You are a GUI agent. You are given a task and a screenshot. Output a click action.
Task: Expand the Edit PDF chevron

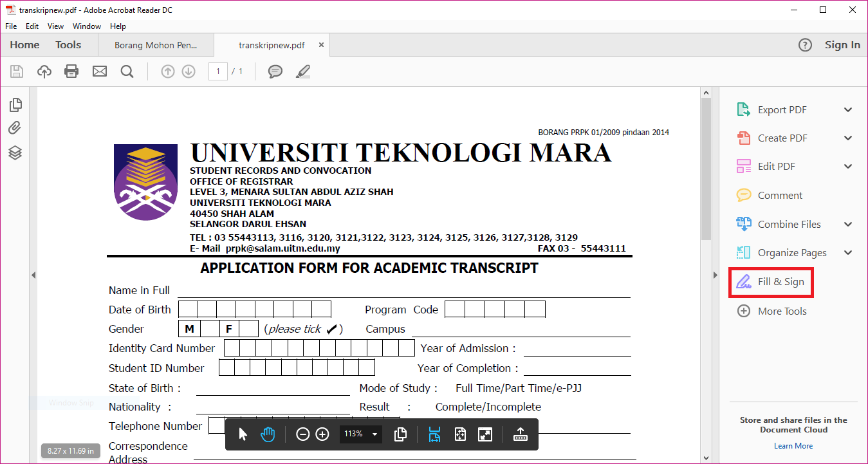click(848, 166)
